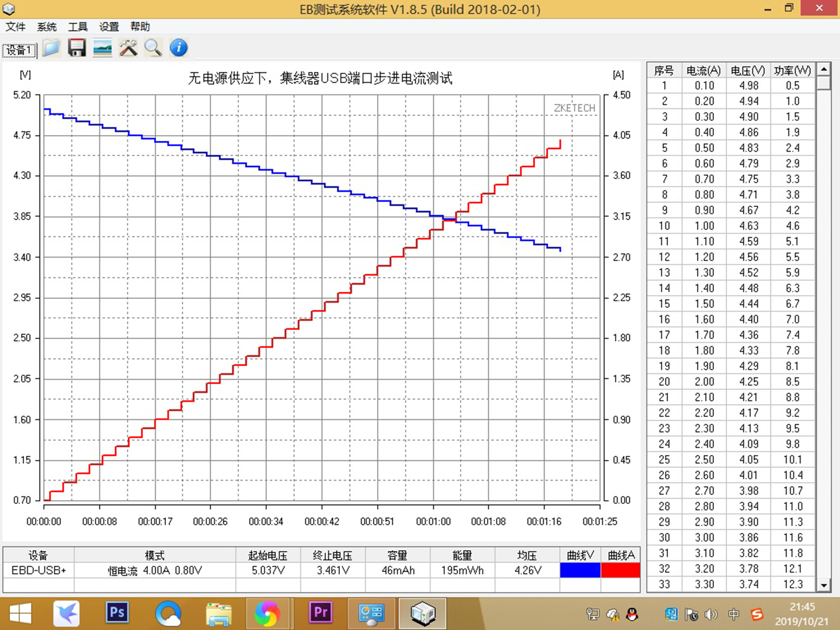The height and width of the screenshot is (630, 840).
Task: Click the control panel taskbar icon
Action: [371, 613]
